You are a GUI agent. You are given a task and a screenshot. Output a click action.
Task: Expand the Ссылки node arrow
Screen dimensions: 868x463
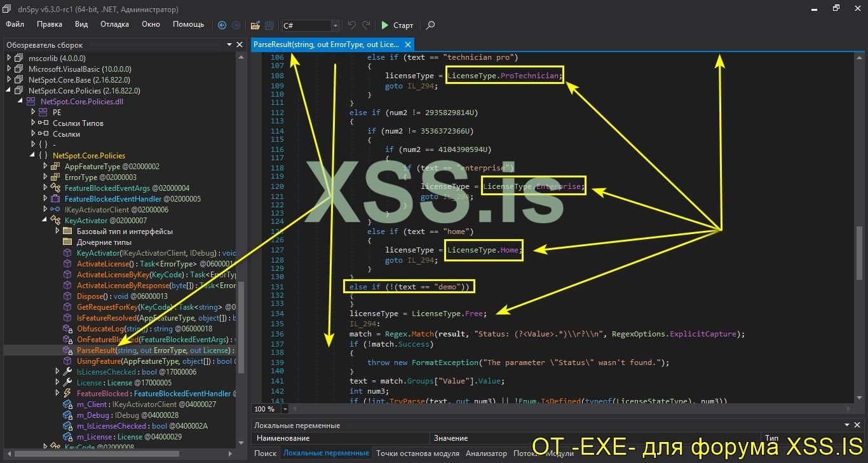point(33,134)
